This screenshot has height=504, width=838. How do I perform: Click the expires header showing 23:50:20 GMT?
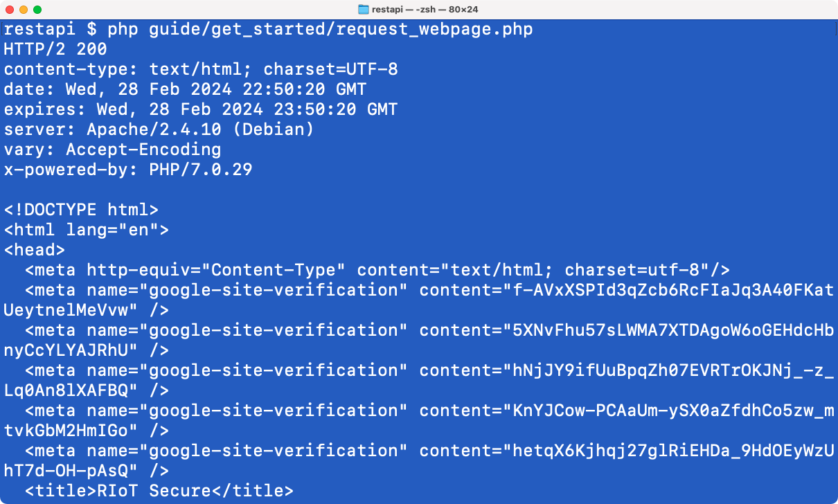(x=201, y=110)
